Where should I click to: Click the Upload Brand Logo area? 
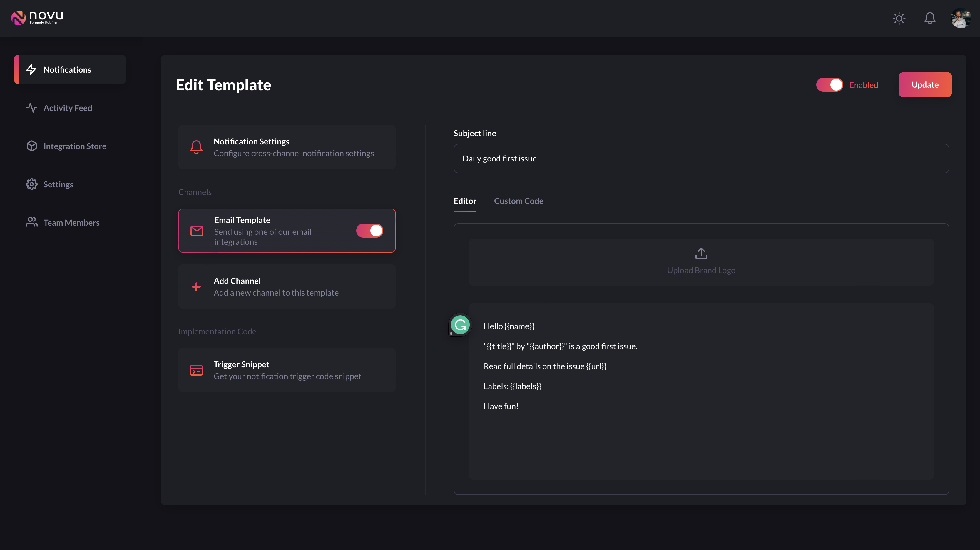coord(701,261)
